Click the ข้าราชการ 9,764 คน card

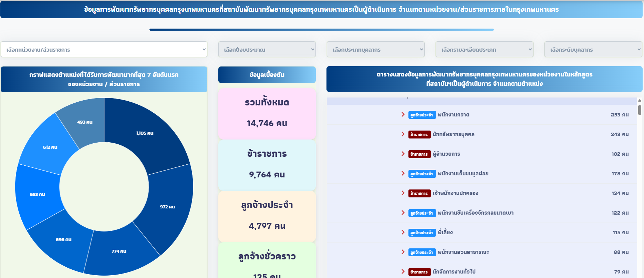(x=267, y=165)
